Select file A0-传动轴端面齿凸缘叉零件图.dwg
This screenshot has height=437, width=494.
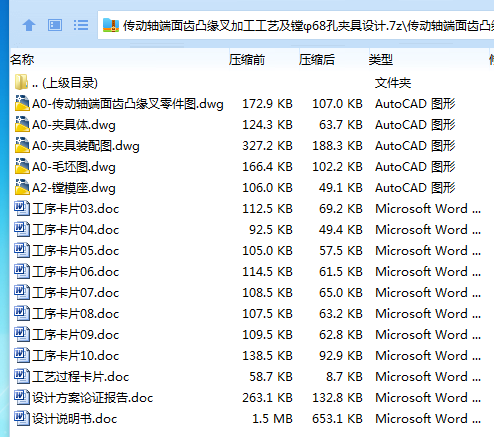(x=128, y=104)
